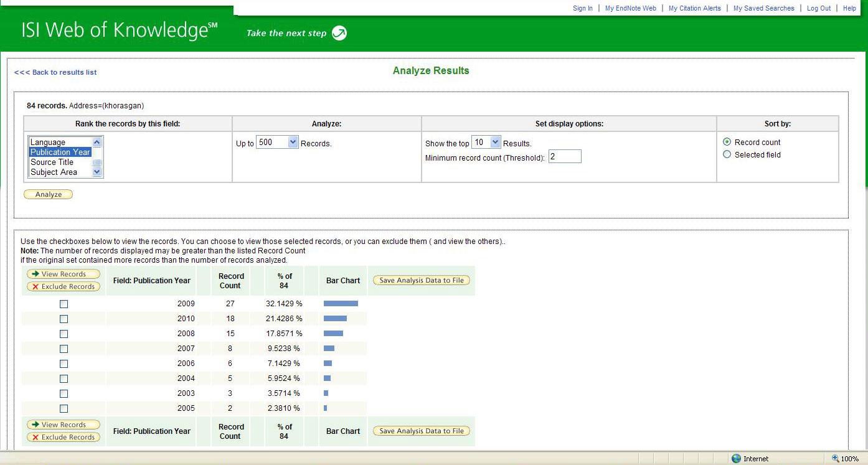Click the top Exclude Records button
The image size is (868, 465).
[x=64, y=287]
